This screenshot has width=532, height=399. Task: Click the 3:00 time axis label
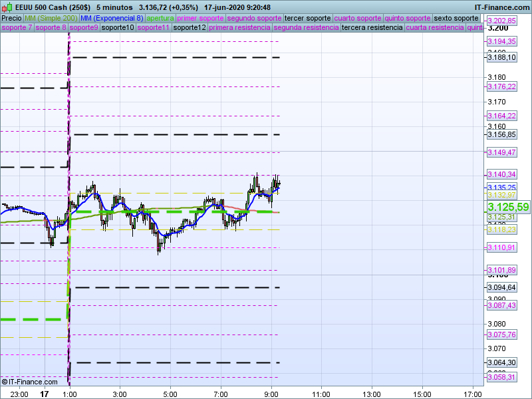[120, 394]
